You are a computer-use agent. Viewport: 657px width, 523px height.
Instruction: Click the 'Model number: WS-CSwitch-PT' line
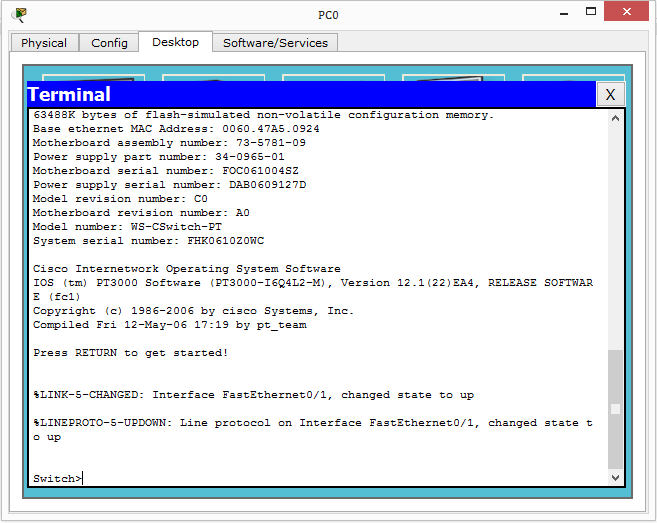click(x=127, y=227)
